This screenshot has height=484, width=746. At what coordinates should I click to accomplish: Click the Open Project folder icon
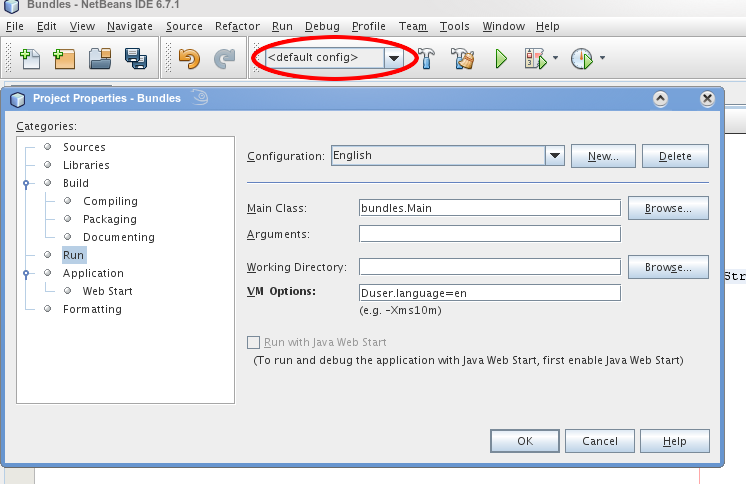(x=100, y=59)
